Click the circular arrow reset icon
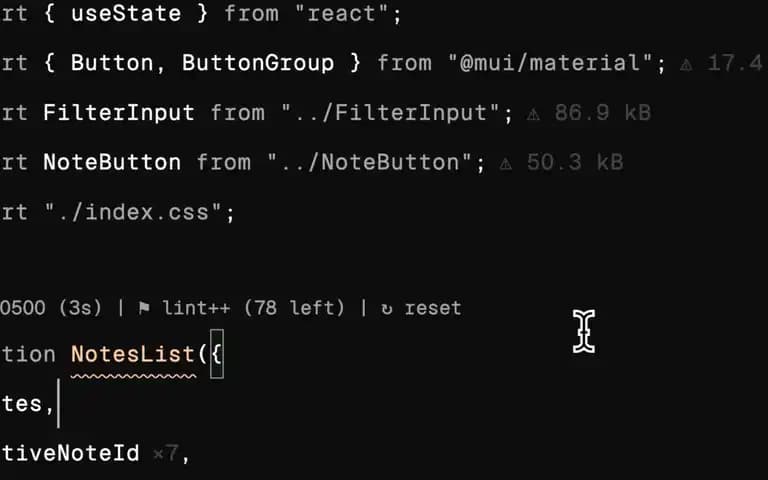This screenshot has width=768, height=480. click(387, 309)
